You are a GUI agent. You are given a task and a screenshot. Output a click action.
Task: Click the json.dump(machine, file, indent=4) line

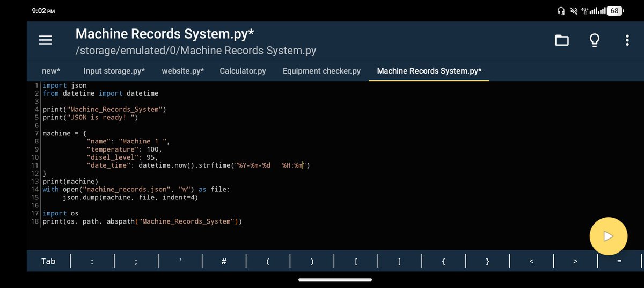(130, 197)
